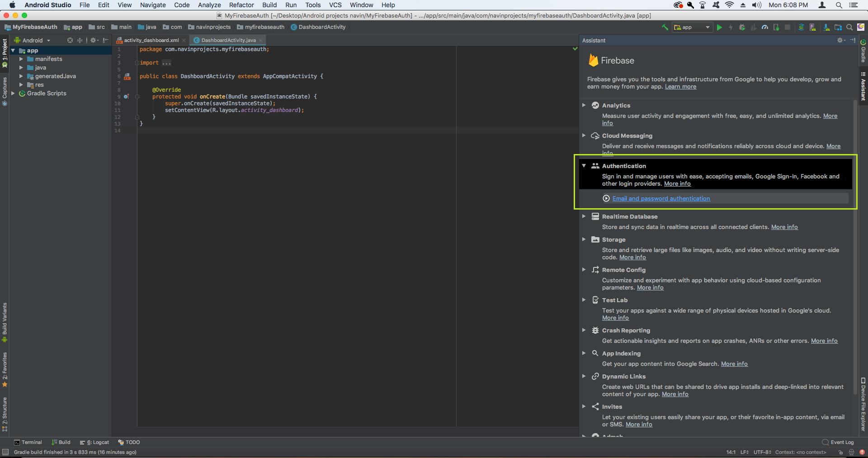Open the Device File Explorer side tab

point(863,404)
